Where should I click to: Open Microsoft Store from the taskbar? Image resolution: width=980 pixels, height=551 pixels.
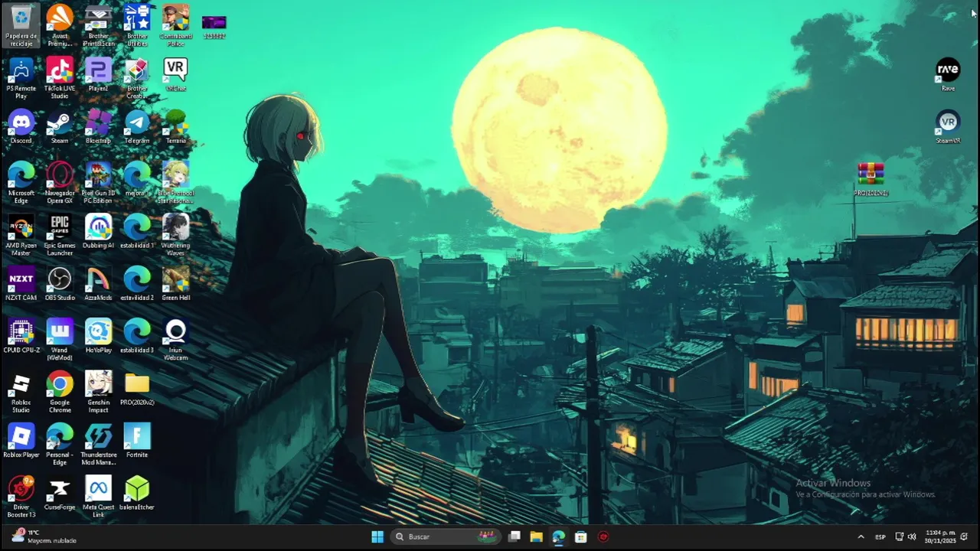pyautogui.click(x=580, y=536)
